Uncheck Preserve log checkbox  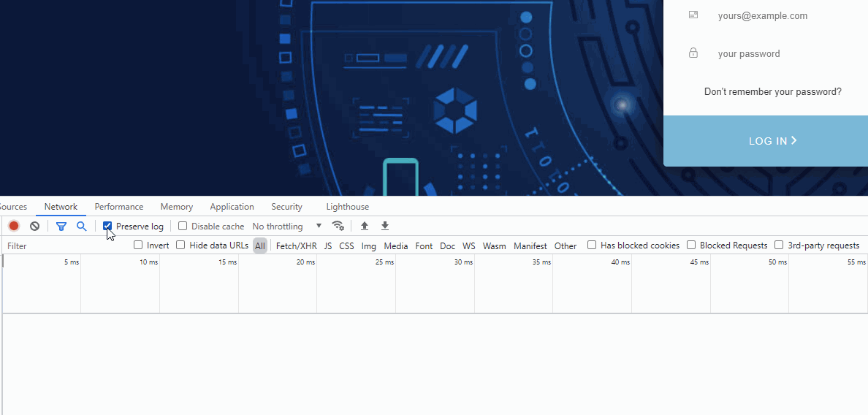point(108,226)
